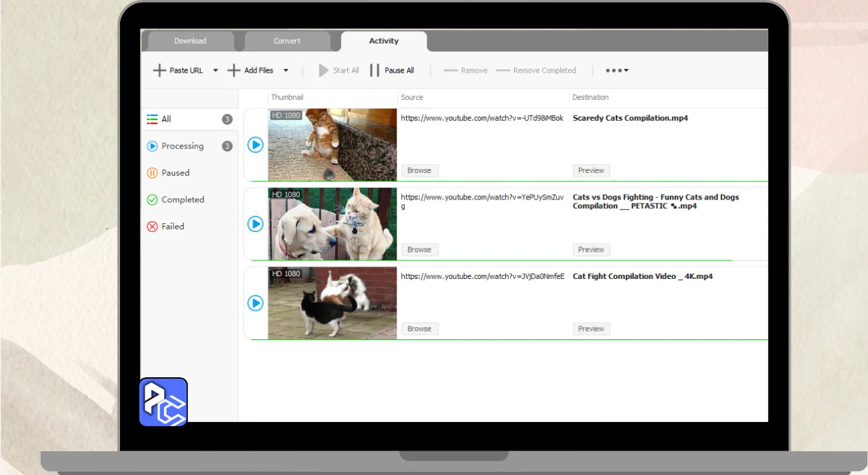The image size is (868, 475).
Task: Switch to the Convert tab
Action: (287, 41)
